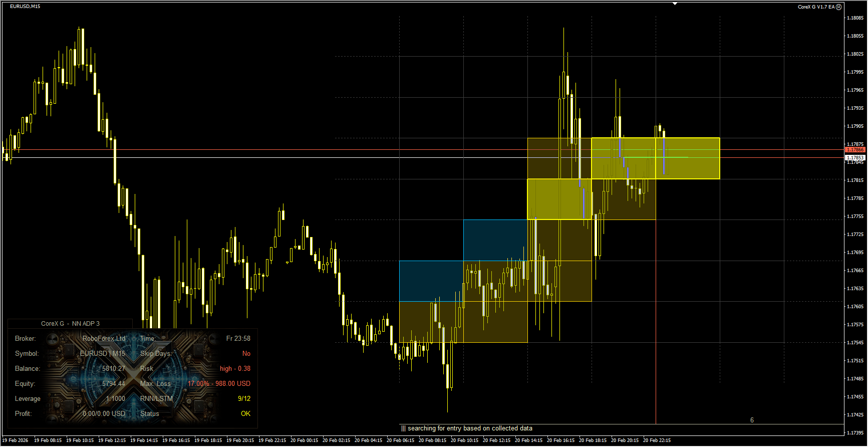
Task: Click the red 1.17866 price tag
Action: click(855, 150)
